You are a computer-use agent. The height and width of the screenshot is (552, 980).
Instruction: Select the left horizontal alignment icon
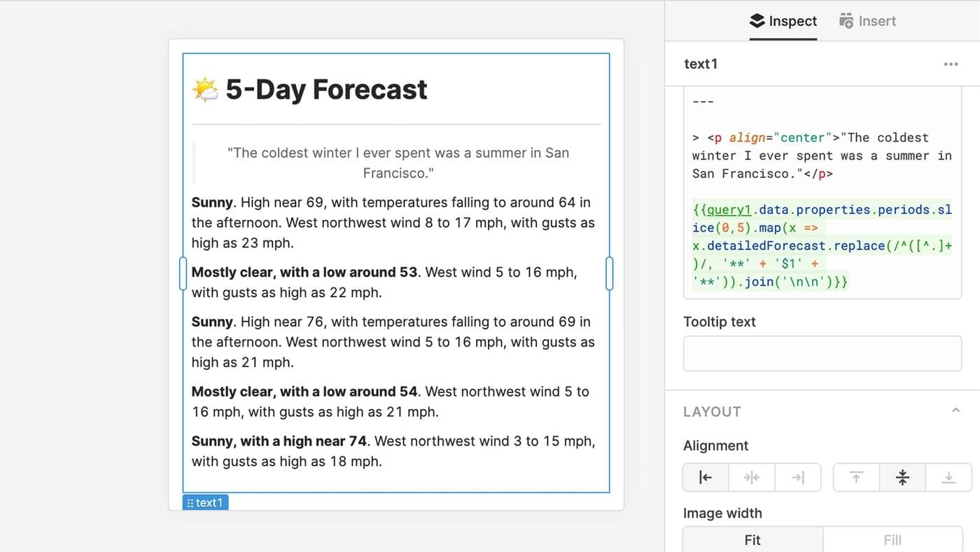(x=705, y=477)
